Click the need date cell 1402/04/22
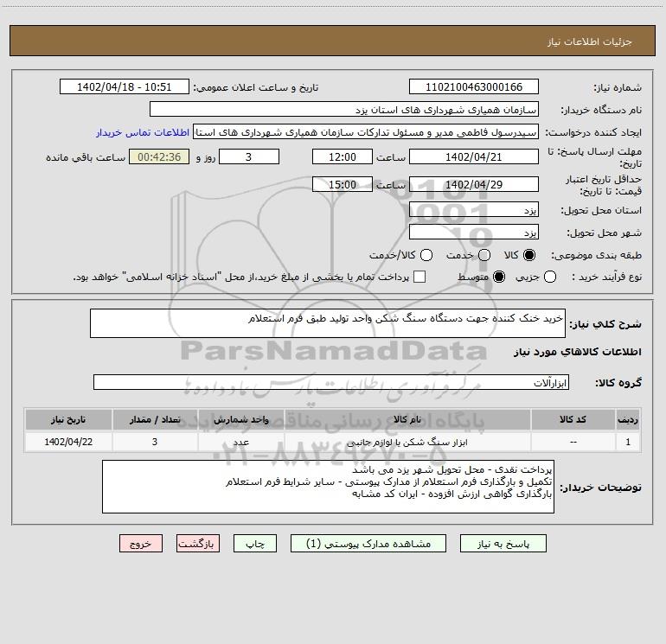 point(68,442)
